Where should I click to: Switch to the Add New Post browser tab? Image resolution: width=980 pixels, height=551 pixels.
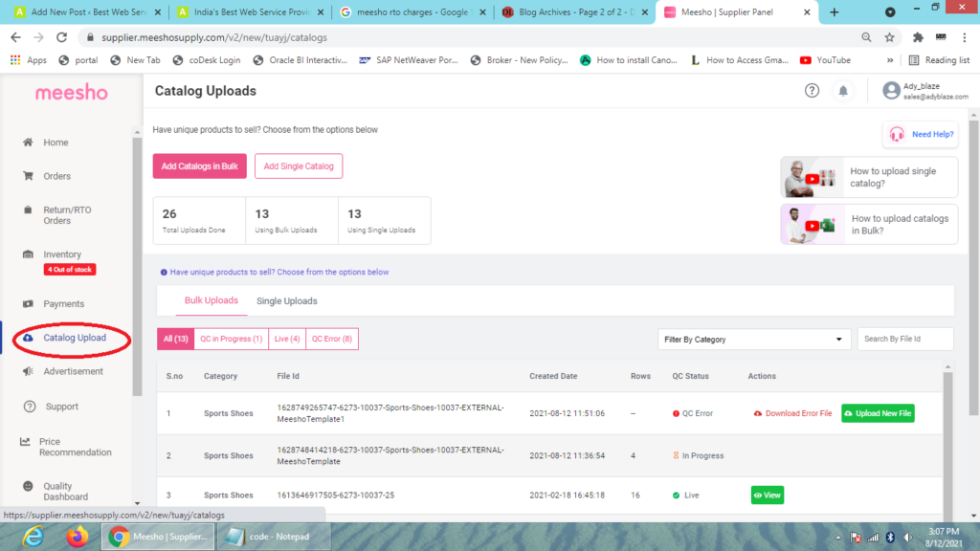tap(87, 11)
